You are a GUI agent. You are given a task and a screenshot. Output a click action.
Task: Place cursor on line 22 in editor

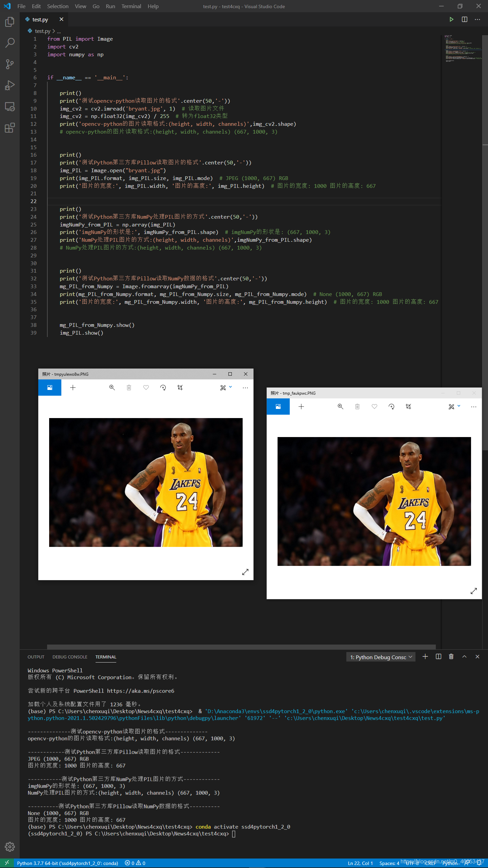(244, 201)
